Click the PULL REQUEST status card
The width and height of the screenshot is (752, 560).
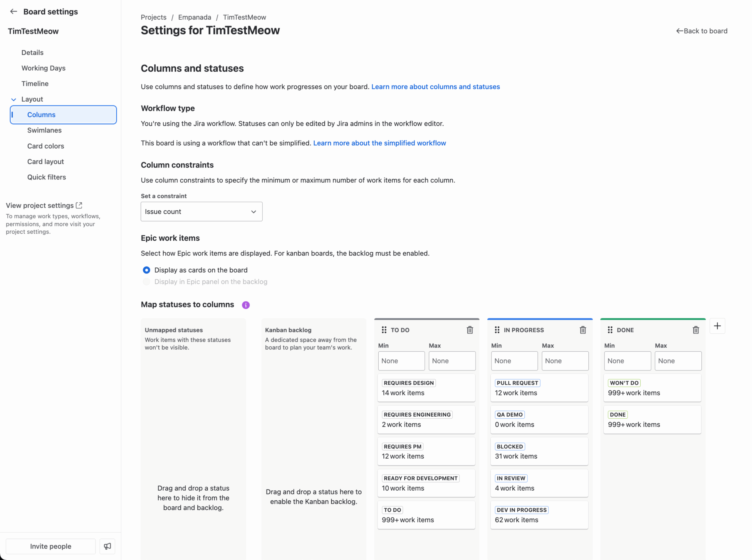click(x=540, y=388)
